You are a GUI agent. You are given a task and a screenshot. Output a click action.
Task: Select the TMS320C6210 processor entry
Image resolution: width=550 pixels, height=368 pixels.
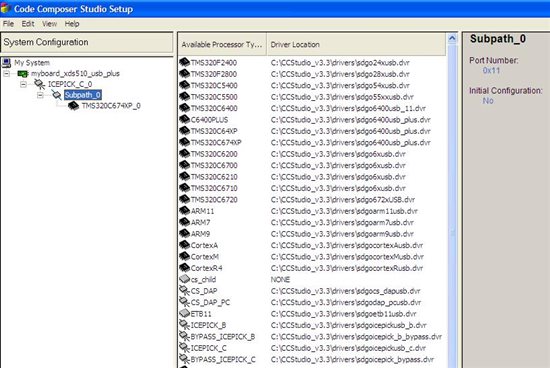[x=214, y=177]
